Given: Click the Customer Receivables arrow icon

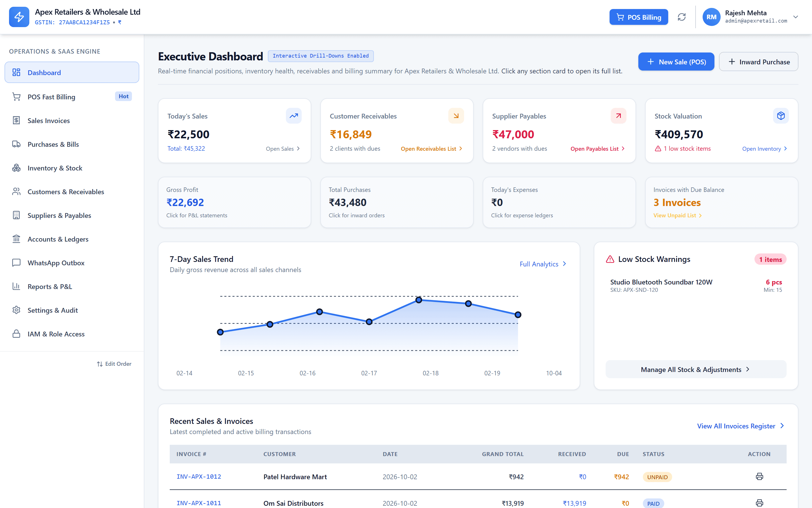Looking at the screenshot, I should tap(456, 116).
